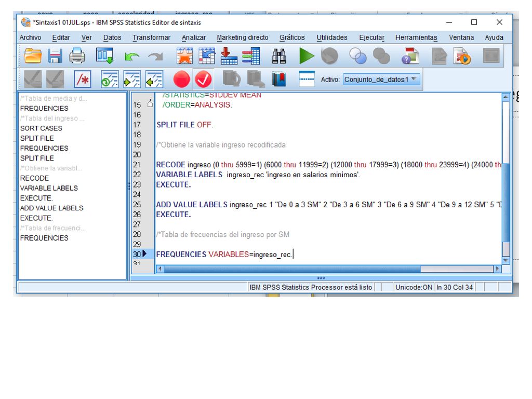Click the Go to Data star icon
Screen dimensions: 532x399
[184, 56]
